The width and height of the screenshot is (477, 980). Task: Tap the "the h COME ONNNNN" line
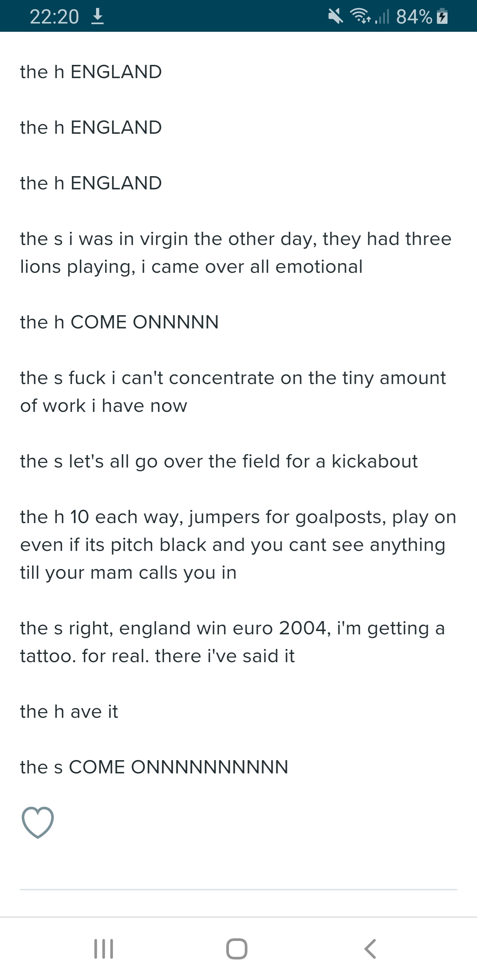(120, 322)
